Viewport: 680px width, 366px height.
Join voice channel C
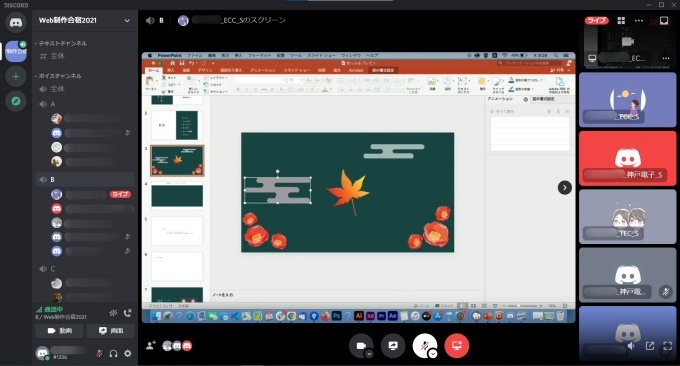(x=85, y=269)
